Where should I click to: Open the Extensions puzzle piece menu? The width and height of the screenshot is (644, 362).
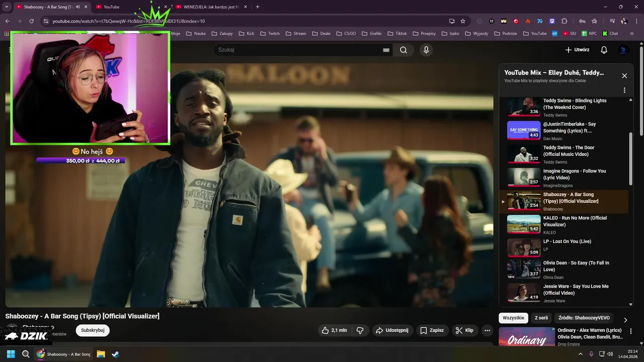[x=564, y=21]
